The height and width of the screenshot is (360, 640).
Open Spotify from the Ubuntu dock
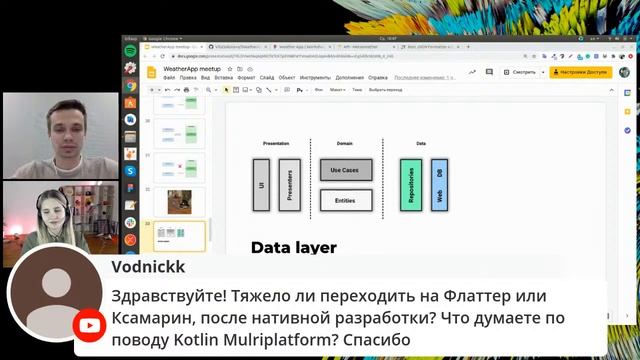pos(130,51)
